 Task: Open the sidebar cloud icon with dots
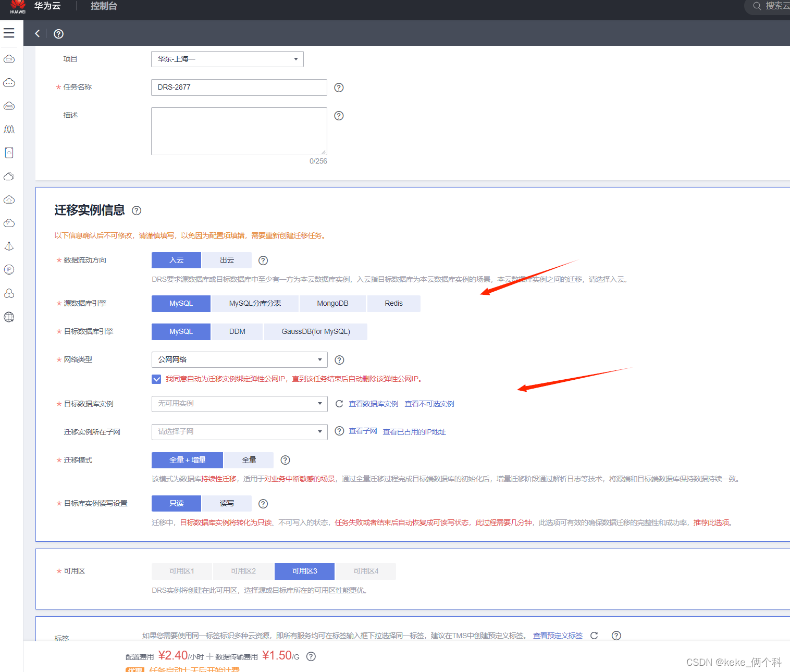tap(9, 82)
